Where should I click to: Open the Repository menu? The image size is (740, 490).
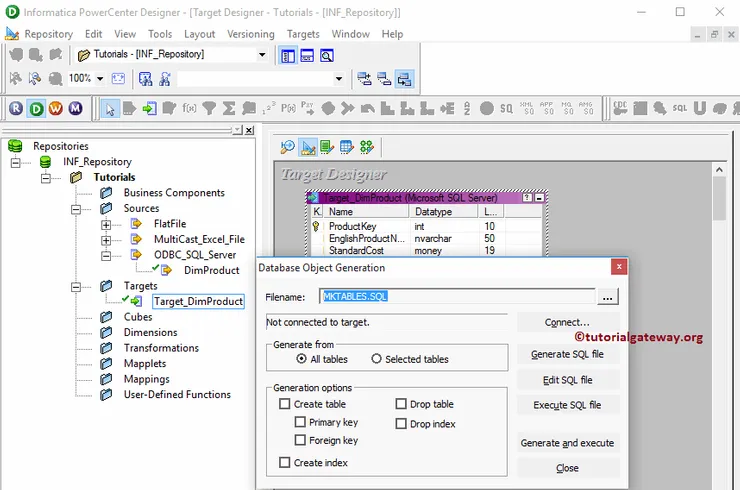tap(49, 34)
